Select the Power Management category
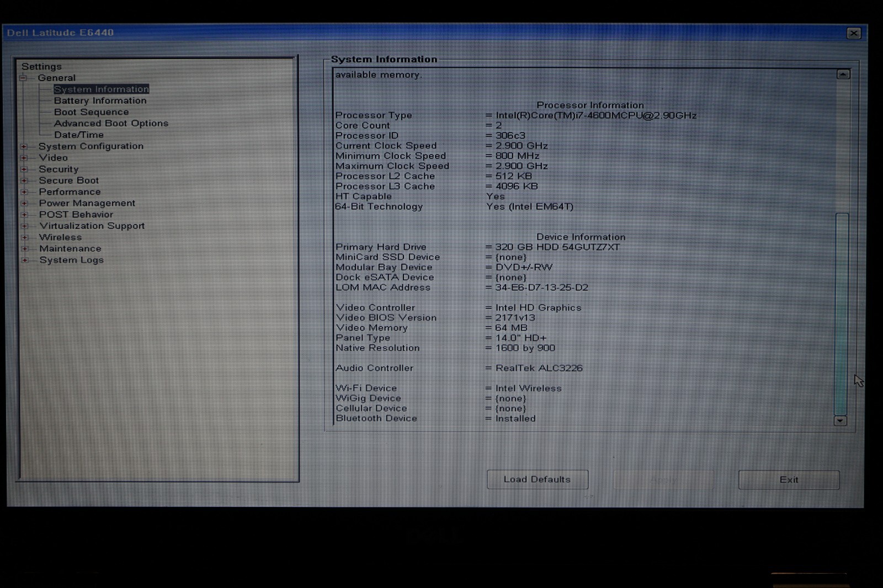883x588 pixels. click(x=87, y=203)
